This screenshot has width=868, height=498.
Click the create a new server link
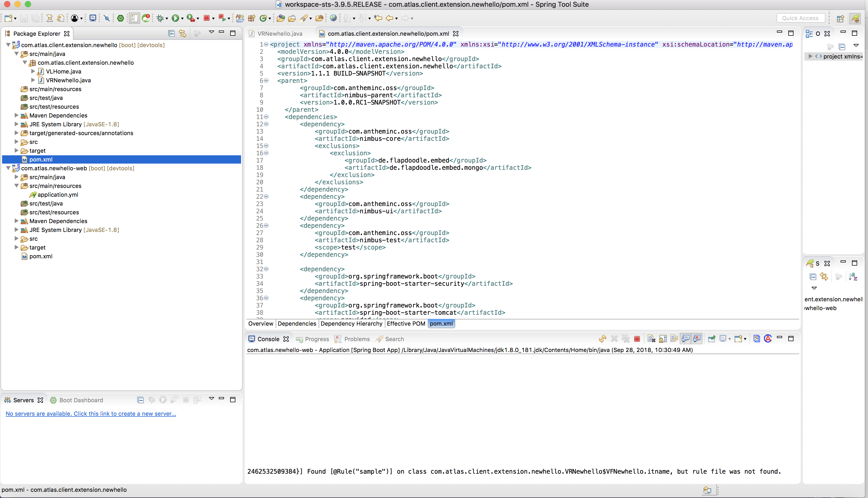pyautogui.click(x=91, y=414)
